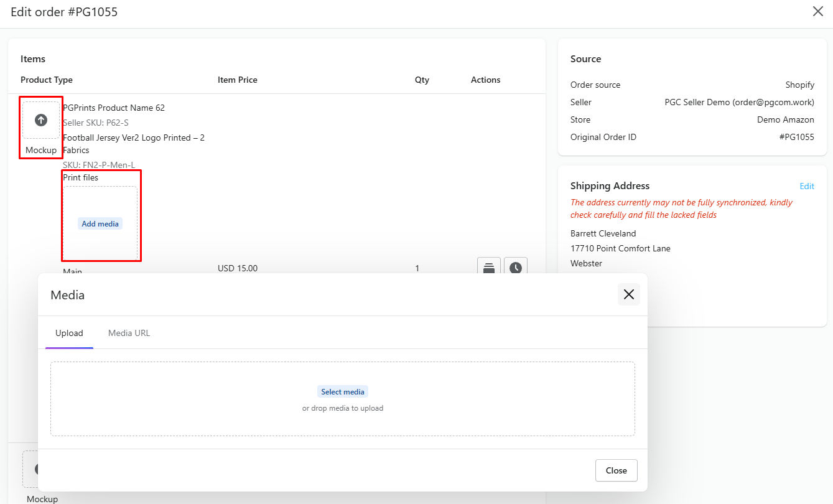Click the Close button in Media dialog
The image size is (833, 504).
(x=616, y=470)
